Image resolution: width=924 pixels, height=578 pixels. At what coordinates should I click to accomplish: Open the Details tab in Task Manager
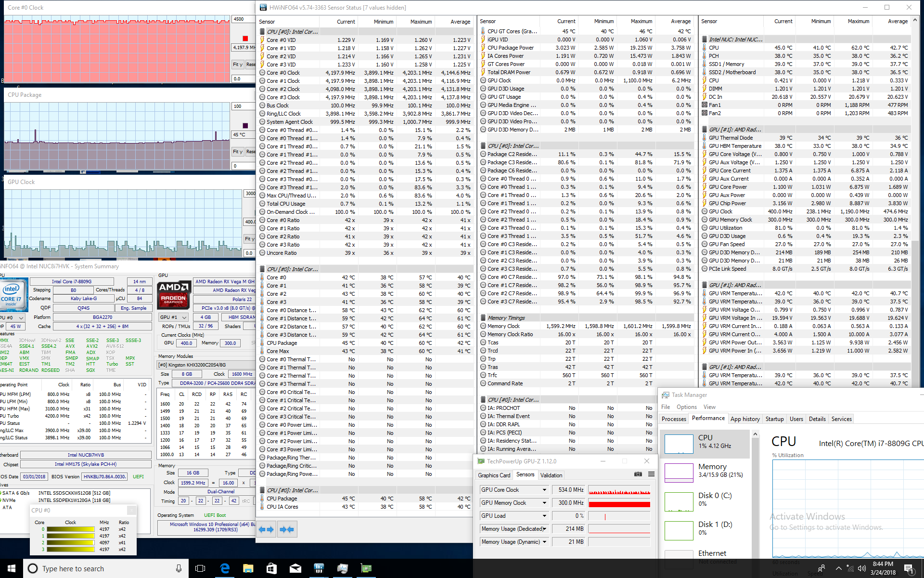[x=817, y=419]
